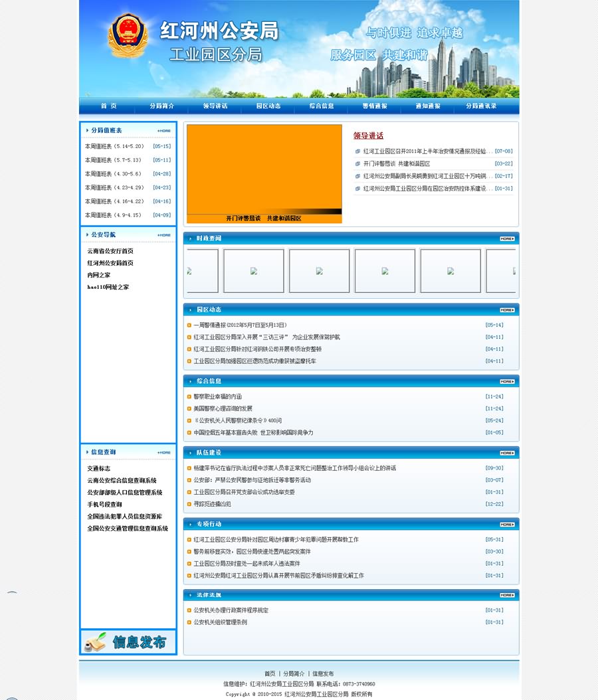Click MORE button in 园区动态 header
598x700 pixels.
point(508,310)
